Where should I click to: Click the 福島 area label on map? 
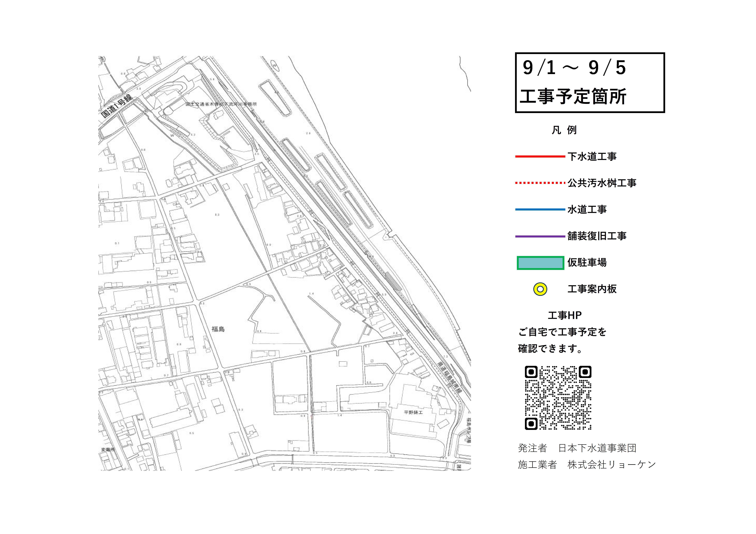218,329
